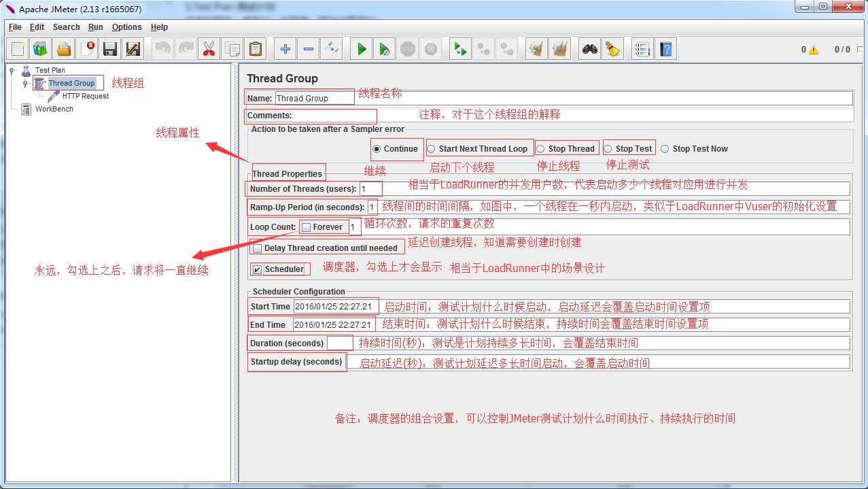This screenshot has width=868, height=489.
Task: Click the Ramp-Up Period field
Action: pyautogui.click(x=609, y=207)
